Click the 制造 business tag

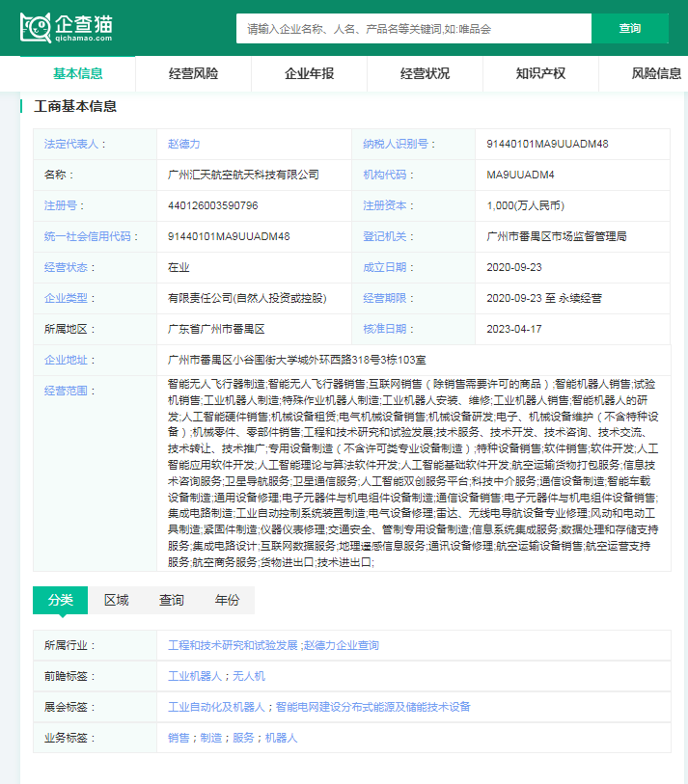[x=211, y=738]
